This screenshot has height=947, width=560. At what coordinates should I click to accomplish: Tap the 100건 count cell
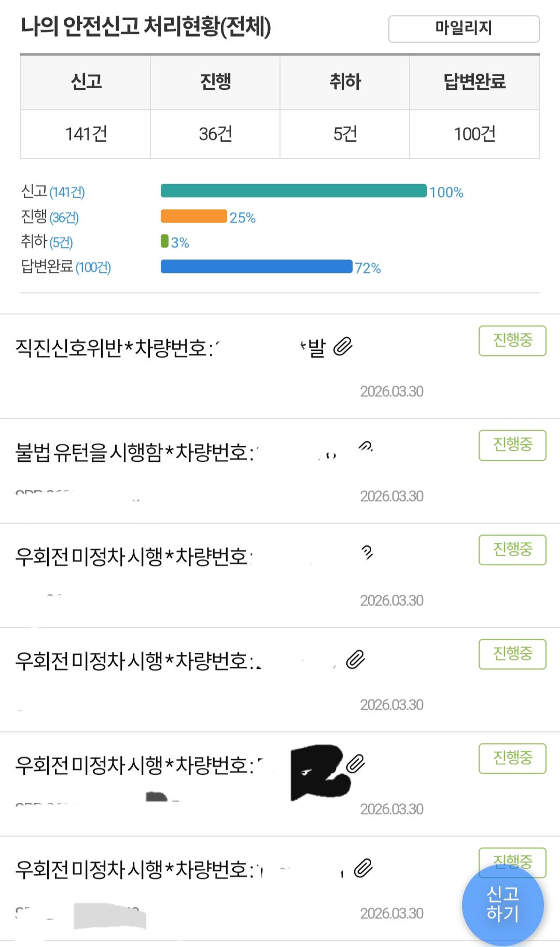(x=474, y=134)
